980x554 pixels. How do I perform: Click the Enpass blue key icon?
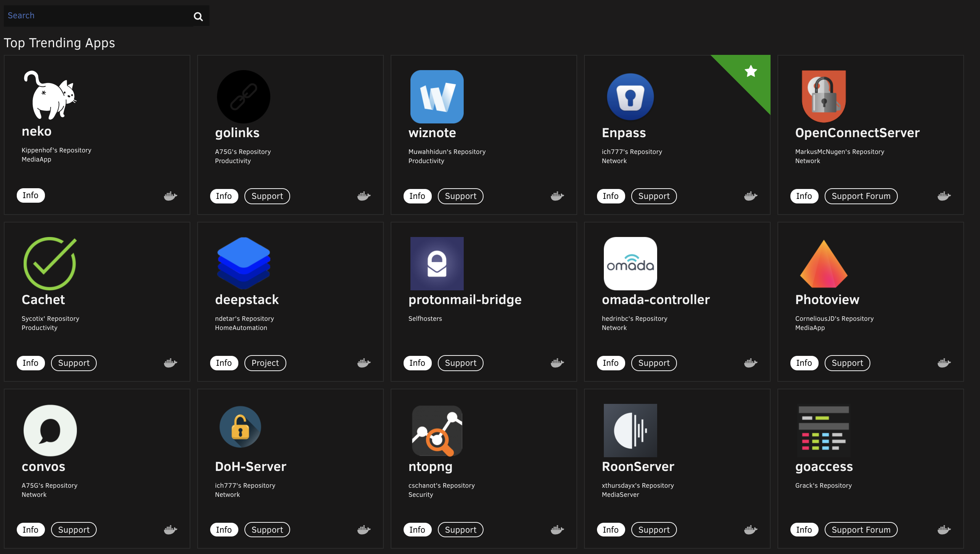coord(630,97)
